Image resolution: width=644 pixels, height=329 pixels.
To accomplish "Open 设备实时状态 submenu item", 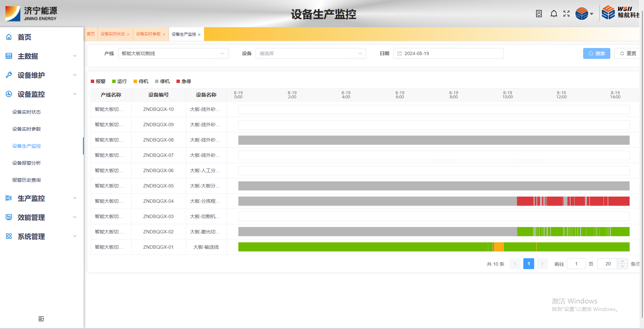I will coord(27,112).
